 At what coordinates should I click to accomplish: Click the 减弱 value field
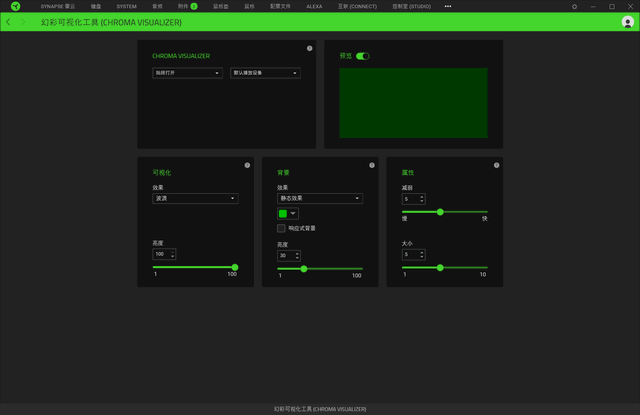tap(413, 199)
